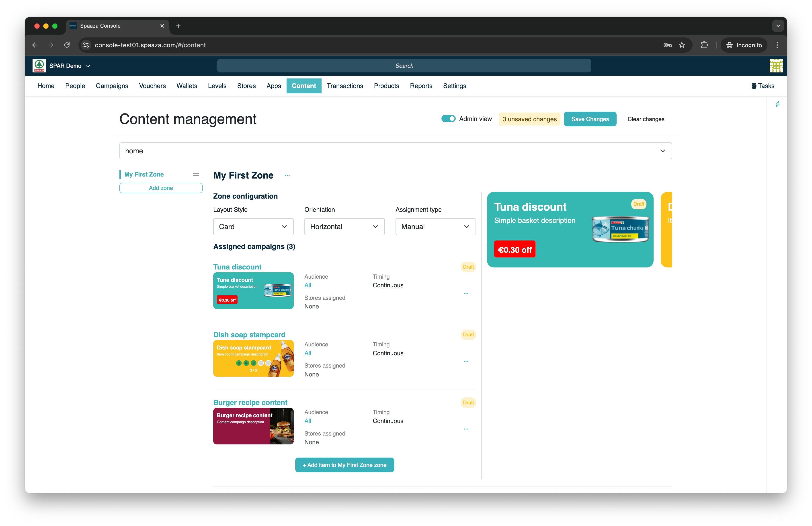Open options menu for Dish soap stampcard
812x526 pixels.
click(466, 361)
